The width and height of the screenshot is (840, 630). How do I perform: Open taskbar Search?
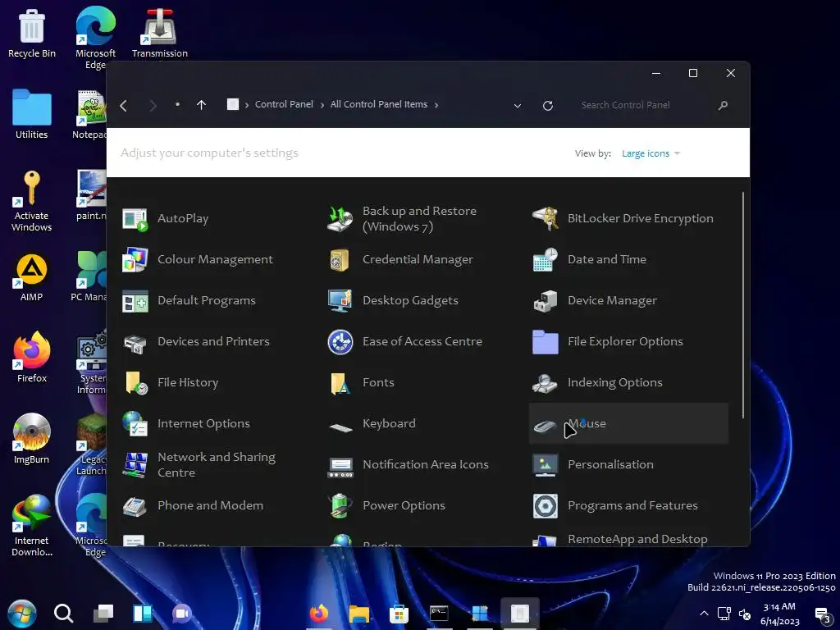[x=63, y=614]
